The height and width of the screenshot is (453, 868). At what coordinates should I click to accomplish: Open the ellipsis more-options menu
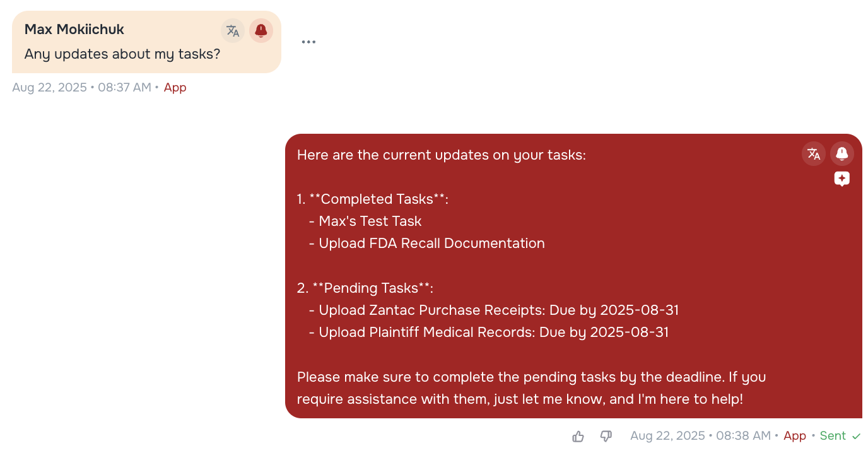click(308, 42)
